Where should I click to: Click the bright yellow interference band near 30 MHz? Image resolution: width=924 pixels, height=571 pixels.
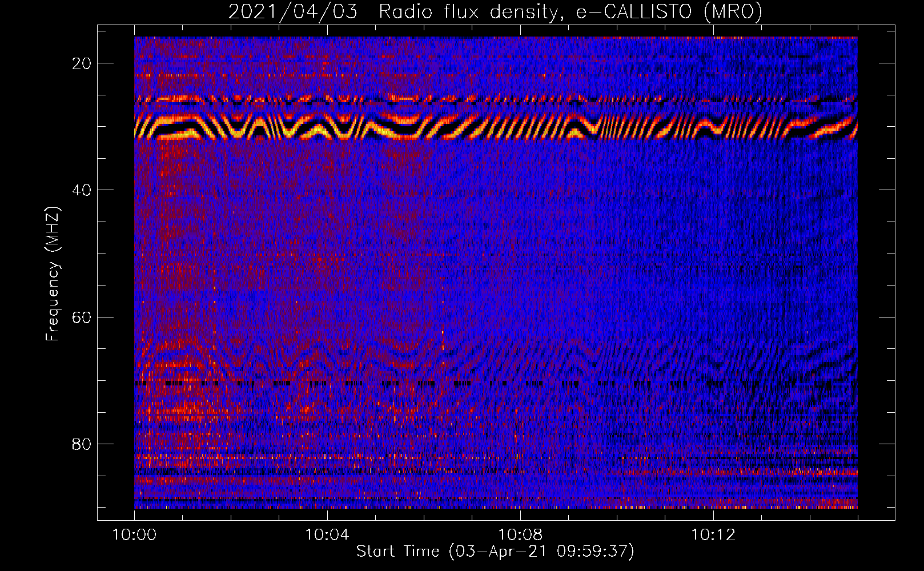[x=496, y=127]
